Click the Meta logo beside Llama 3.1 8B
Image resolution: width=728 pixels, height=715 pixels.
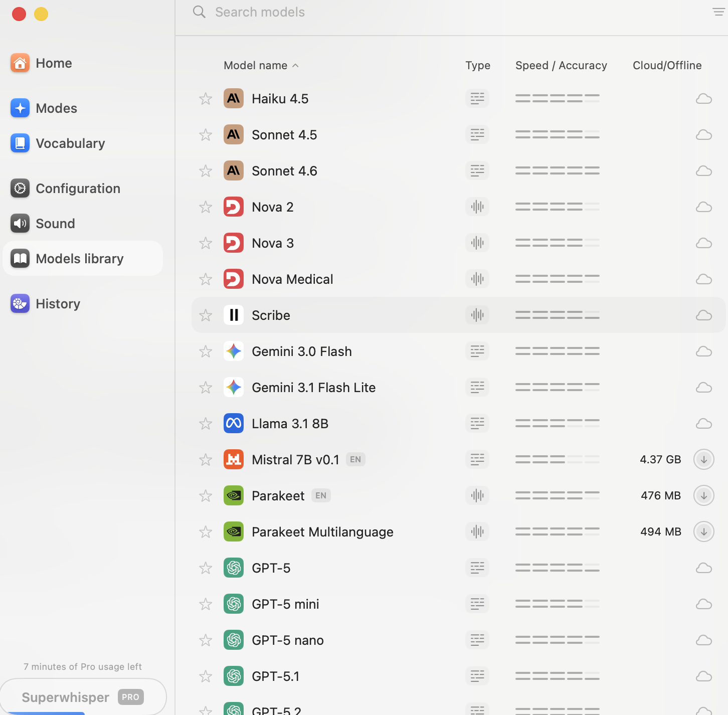pyautogui.click(x=234, y=423)
